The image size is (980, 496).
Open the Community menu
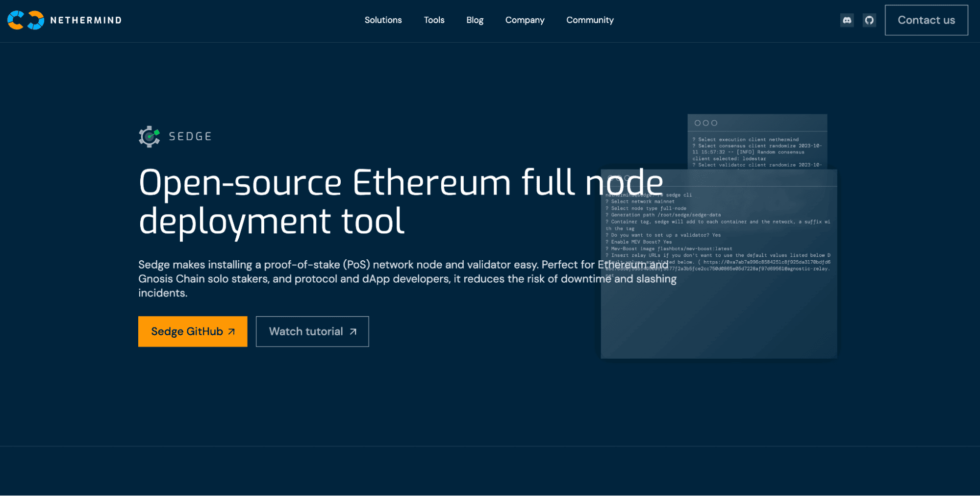pyautogui.click(x=590, y=20)
